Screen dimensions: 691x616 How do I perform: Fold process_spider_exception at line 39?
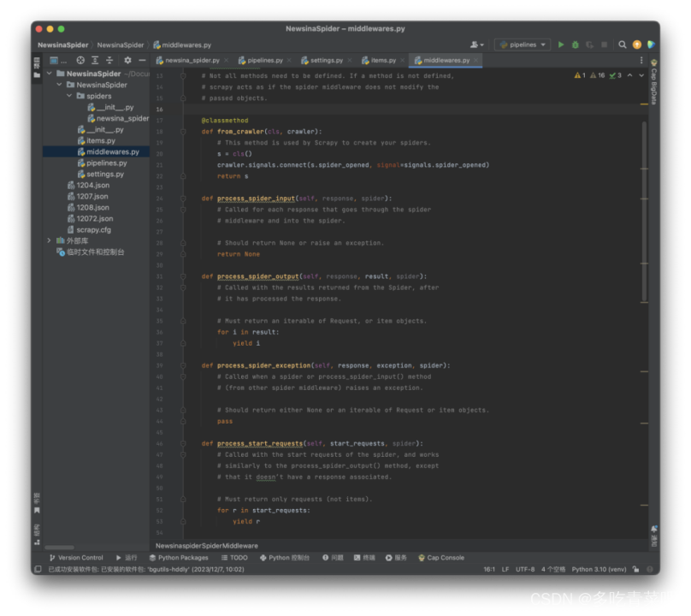coord(183,365)
